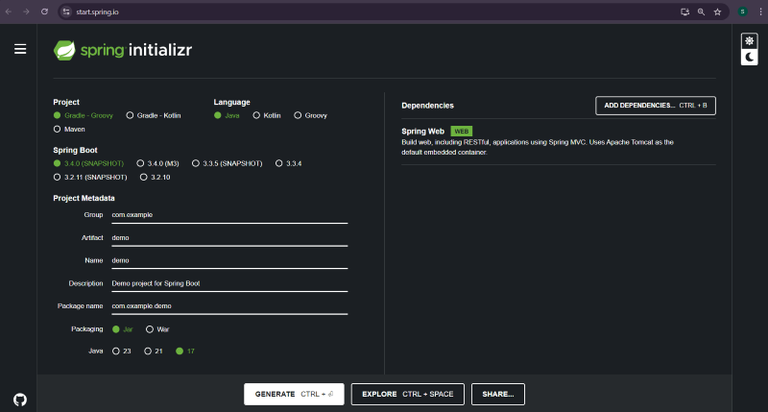
Task: Click the Spring Initializr logo
Action: click(122, 50)
